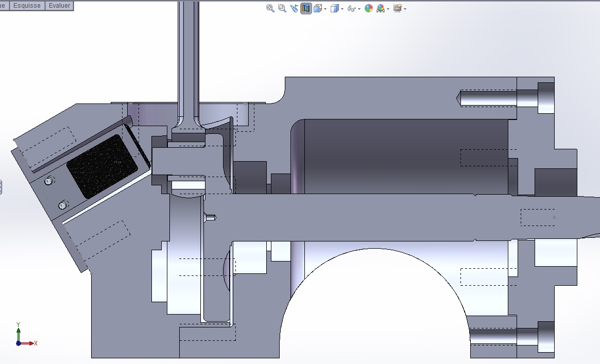600x364 pixels.
Task: Click the Zoom to Fit magnifier icon
Action: coord(270,8)
